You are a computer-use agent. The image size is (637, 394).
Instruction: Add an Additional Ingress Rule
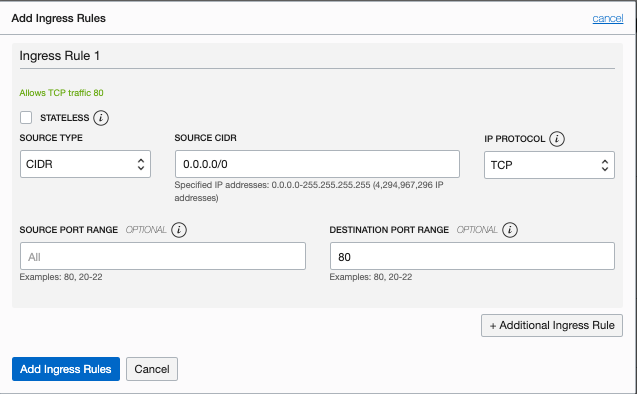552,325
